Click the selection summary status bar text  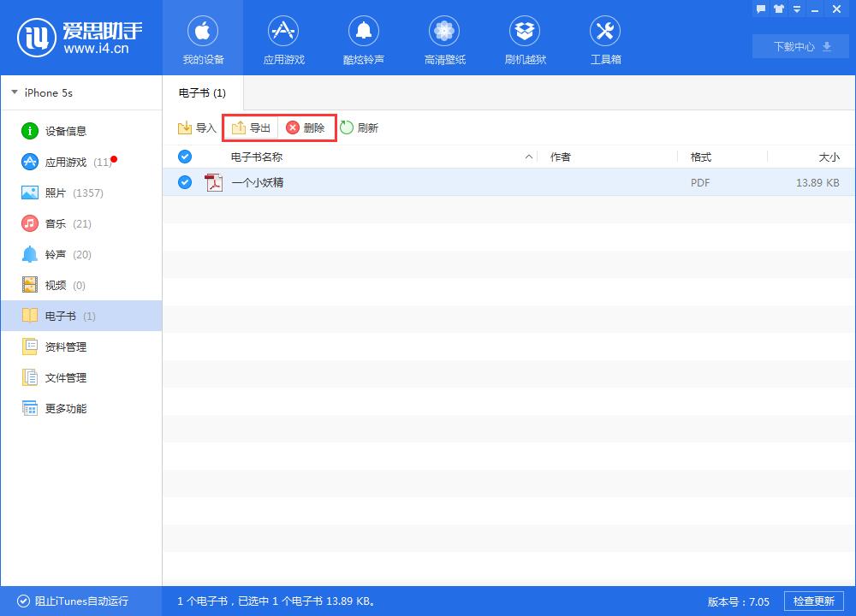tap(276, 601)
